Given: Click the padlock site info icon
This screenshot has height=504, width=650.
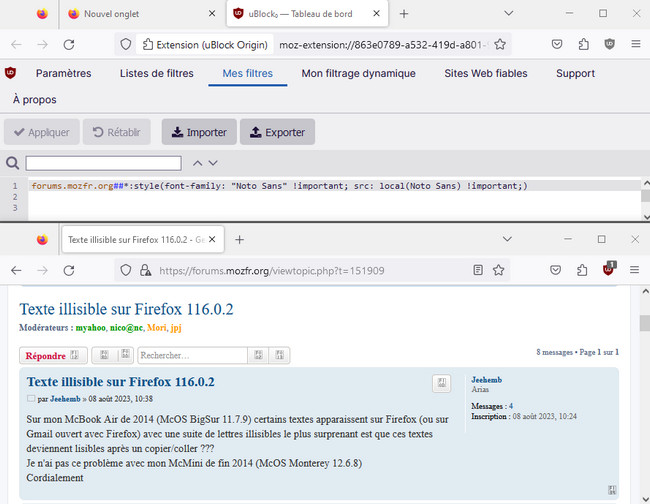Looking at the screenshot, I should click(x=145, y=271).
